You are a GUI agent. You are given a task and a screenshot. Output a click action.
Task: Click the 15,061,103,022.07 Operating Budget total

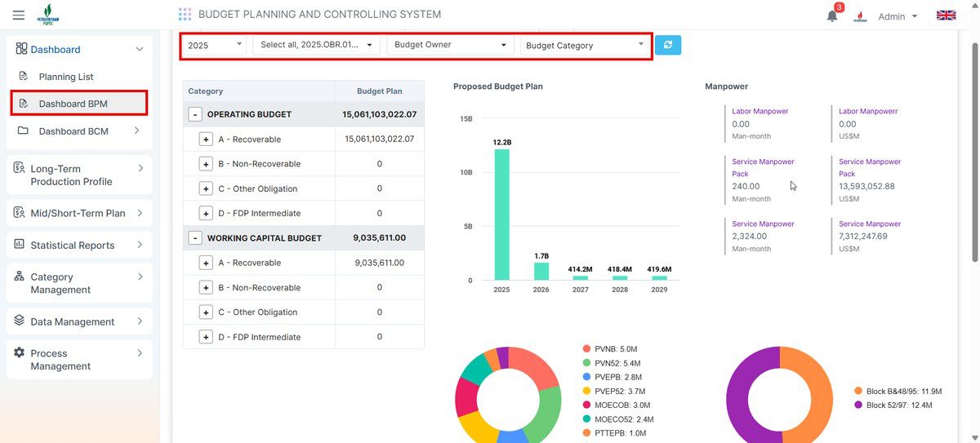[x=380, y=115]
